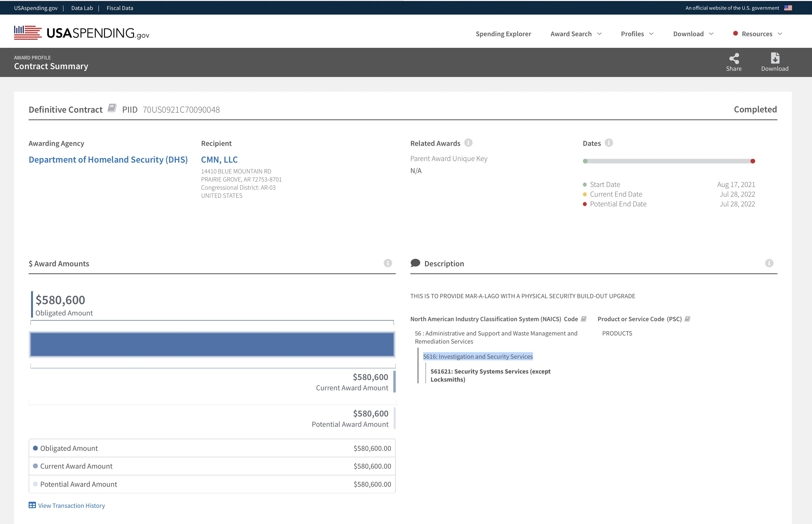Go to Data Lab in top bar

point(82,8)
